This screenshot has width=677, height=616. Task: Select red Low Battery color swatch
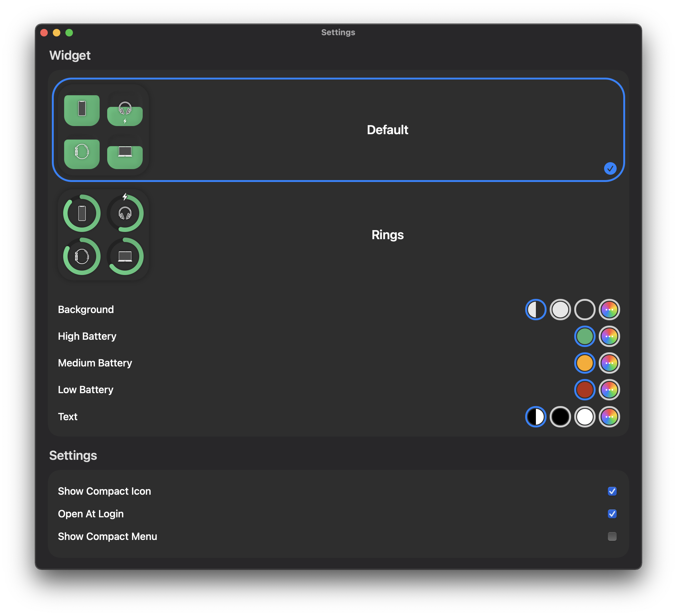[x=585, y=390]
